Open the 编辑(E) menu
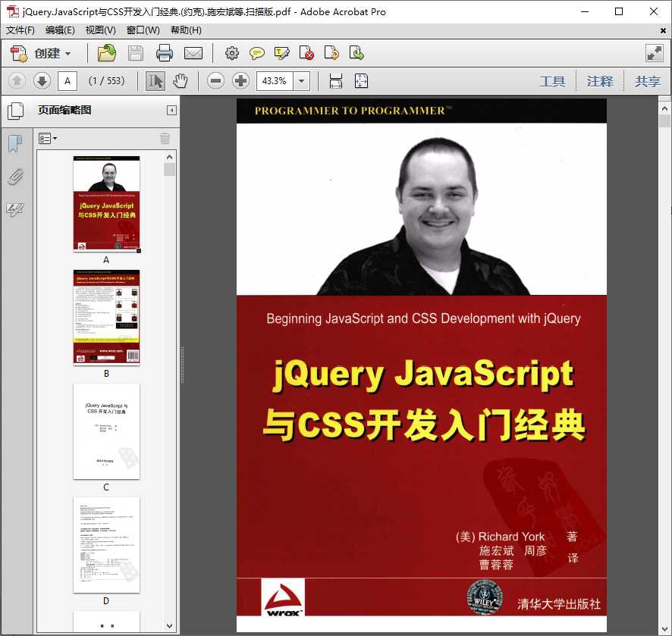Image resolution: width=672 pixels, height=636 pixels. tap(60, 30)
